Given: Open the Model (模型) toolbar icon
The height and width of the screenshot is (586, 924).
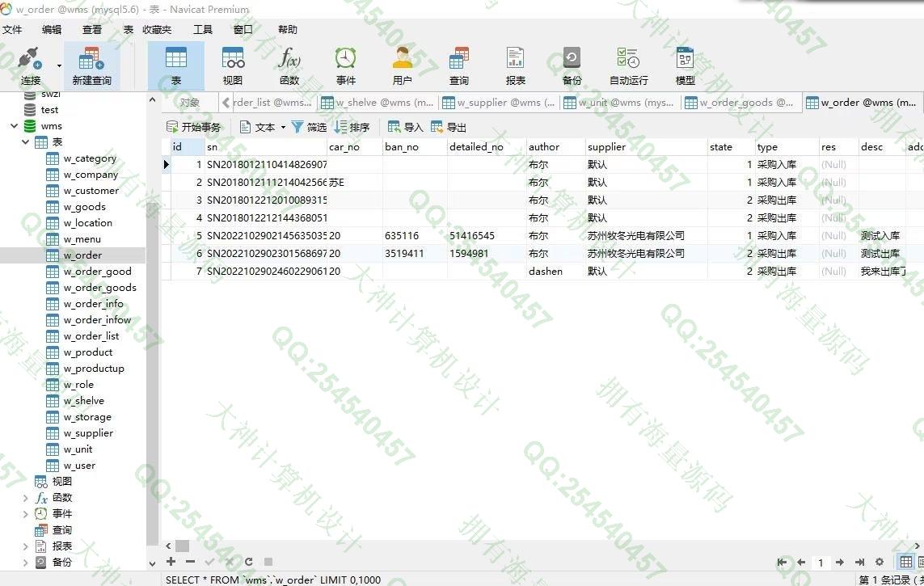Looking at the screenshot, I should [x=685, y=65].
